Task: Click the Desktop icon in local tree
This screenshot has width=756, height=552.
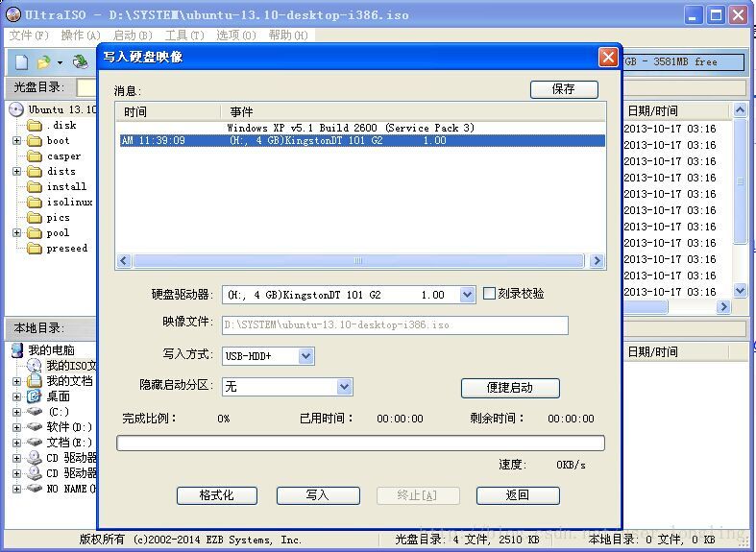Action: [35, 396]
